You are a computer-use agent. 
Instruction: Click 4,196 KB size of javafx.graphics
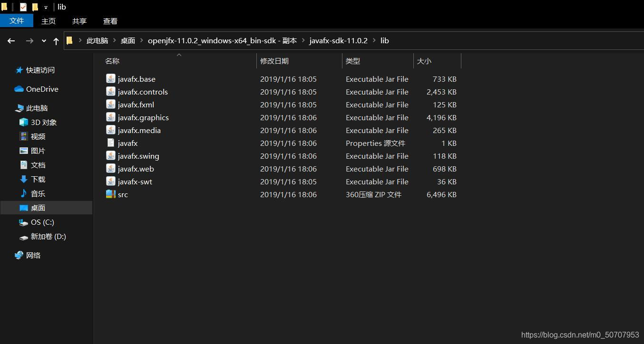[441, 117]
